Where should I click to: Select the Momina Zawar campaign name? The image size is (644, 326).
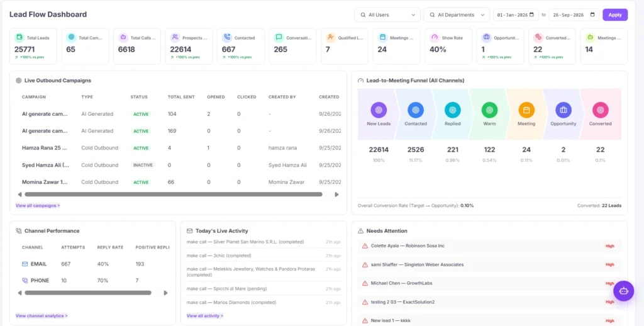click(45, 182)
